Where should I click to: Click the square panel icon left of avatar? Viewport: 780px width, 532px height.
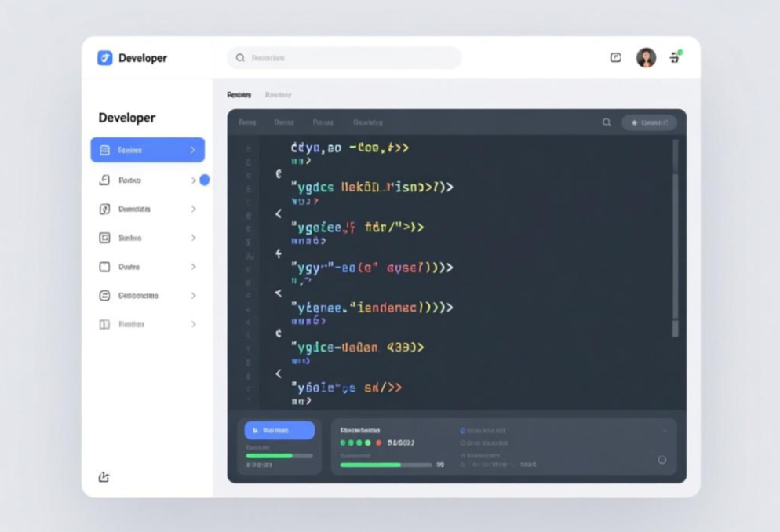point(616,57)
